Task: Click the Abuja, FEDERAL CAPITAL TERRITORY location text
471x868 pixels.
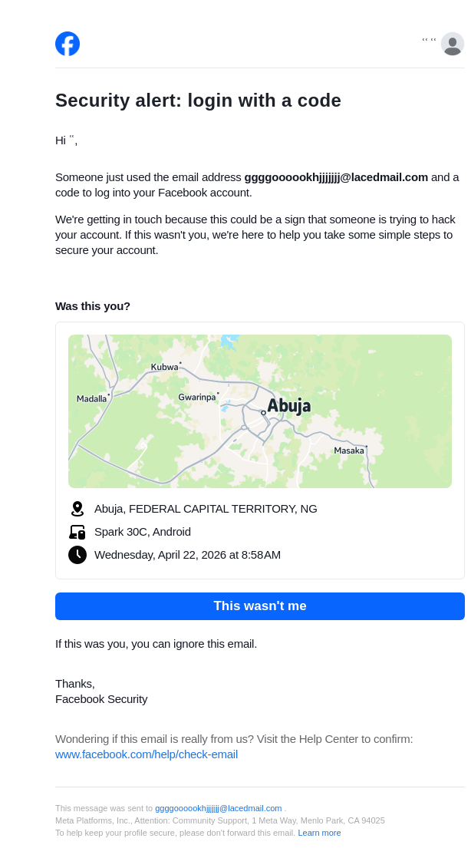Action: [x=206, y=509]
